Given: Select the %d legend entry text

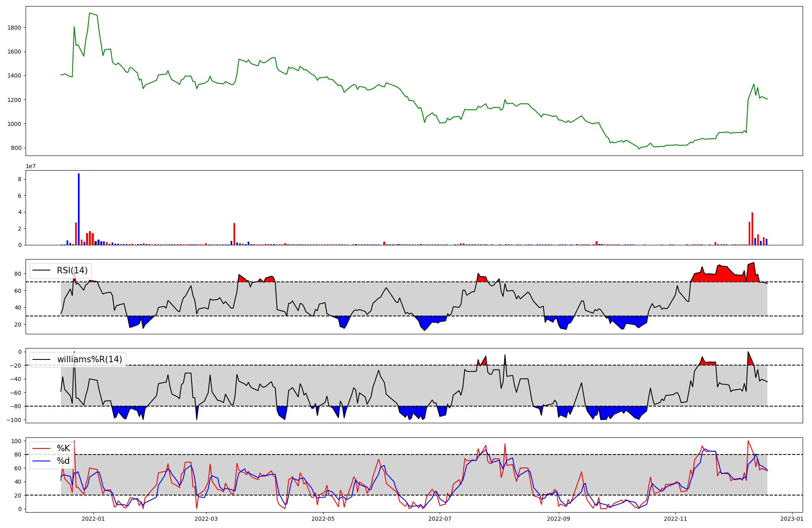Looking at the screenshot, I should pos(63,461).
